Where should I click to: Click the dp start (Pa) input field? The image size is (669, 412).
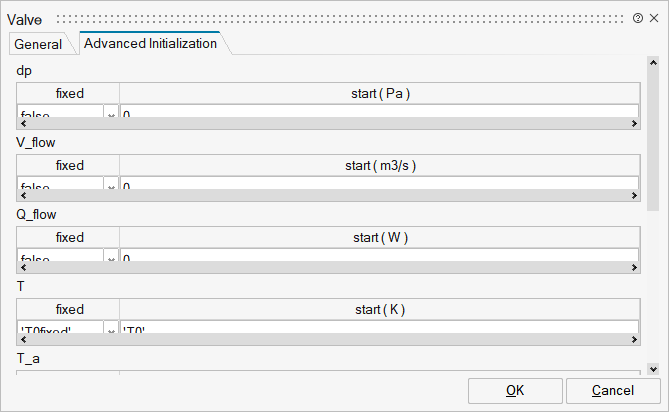379,112
